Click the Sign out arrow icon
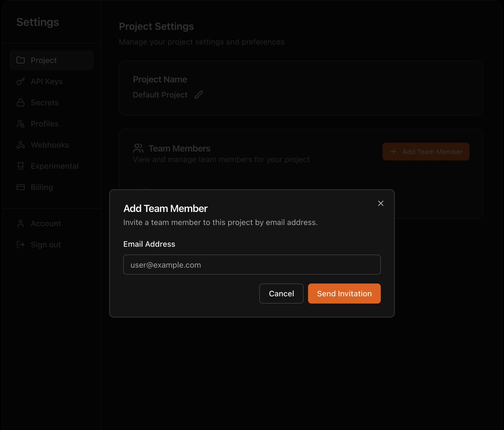 click(21, 245)
